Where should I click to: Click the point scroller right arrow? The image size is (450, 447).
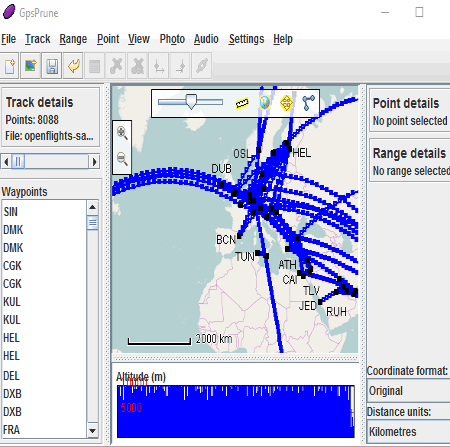pos(94,162)
